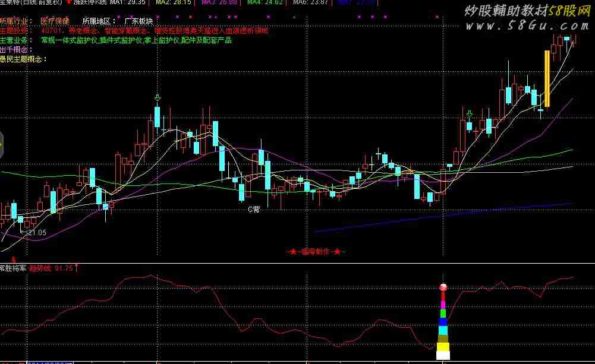
Task: Click the cyan block in the signal tower
Action: 443,330
